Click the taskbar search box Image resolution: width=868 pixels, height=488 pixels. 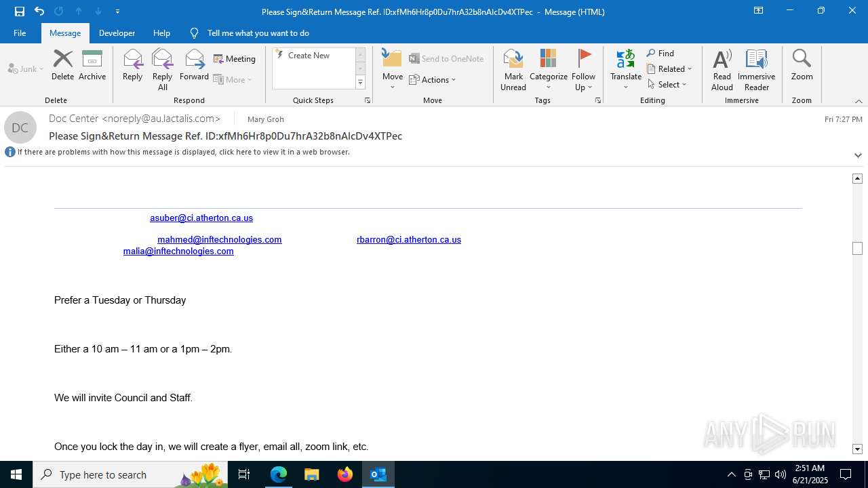pos(130,474)
